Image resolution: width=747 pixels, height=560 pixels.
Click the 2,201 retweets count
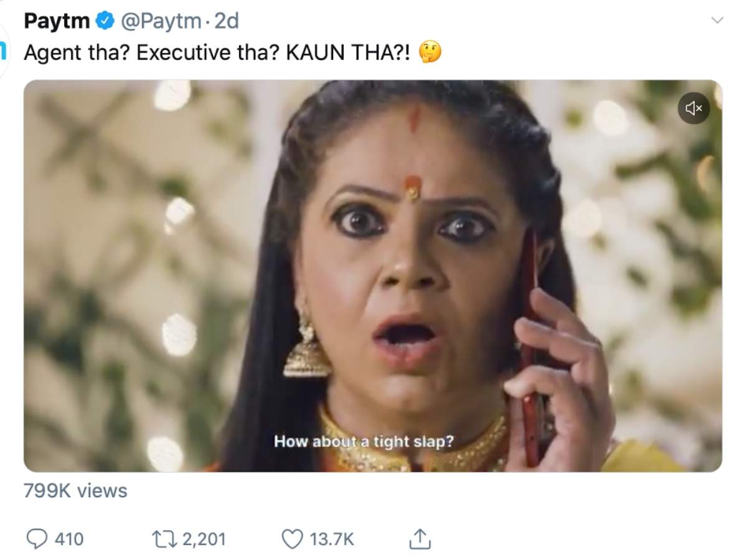click(204, 539)
